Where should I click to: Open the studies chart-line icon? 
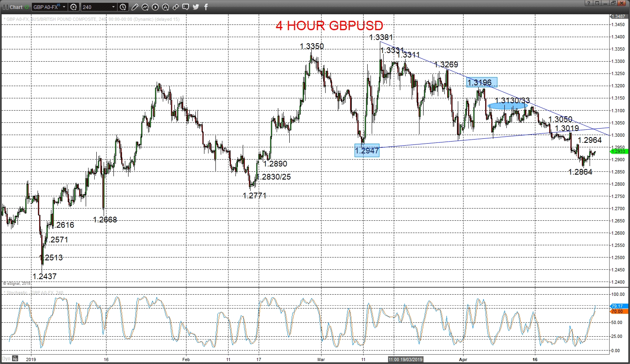[x=145, y=7]
